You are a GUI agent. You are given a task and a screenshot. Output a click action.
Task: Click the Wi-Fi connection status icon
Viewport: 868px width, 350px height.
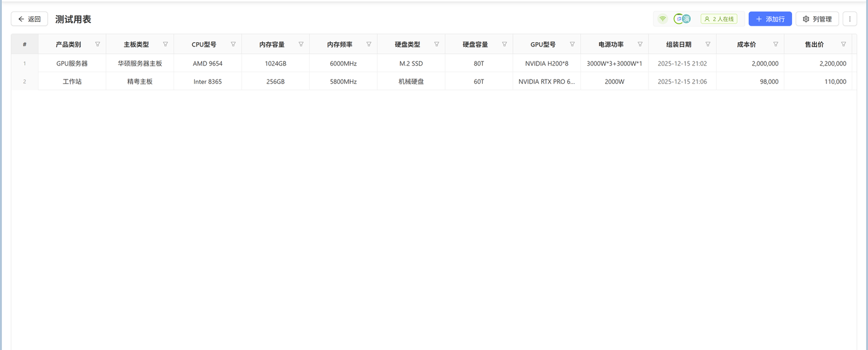662,19
